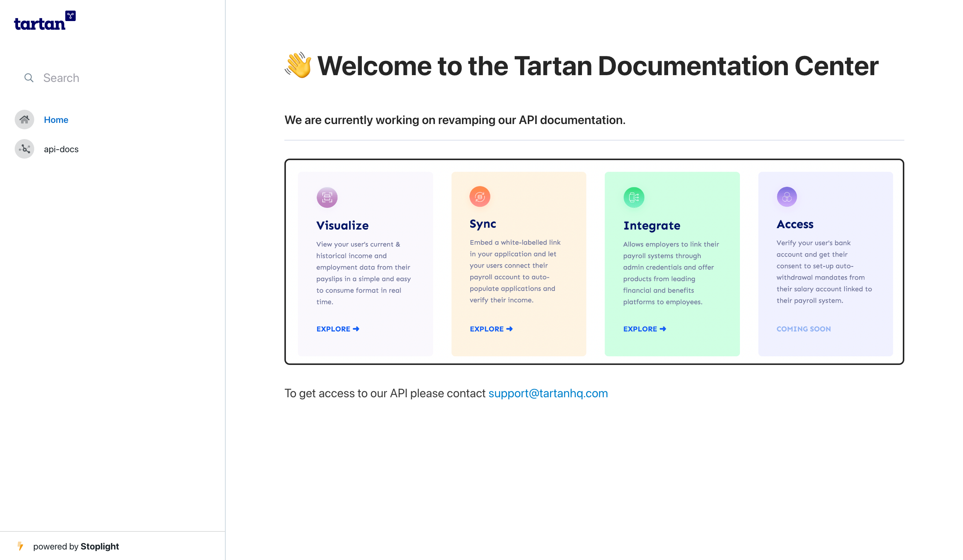This screenshot has height=560, width=963.
Task: Click COMING SOON on the Access card
Action: pos(804,329)
